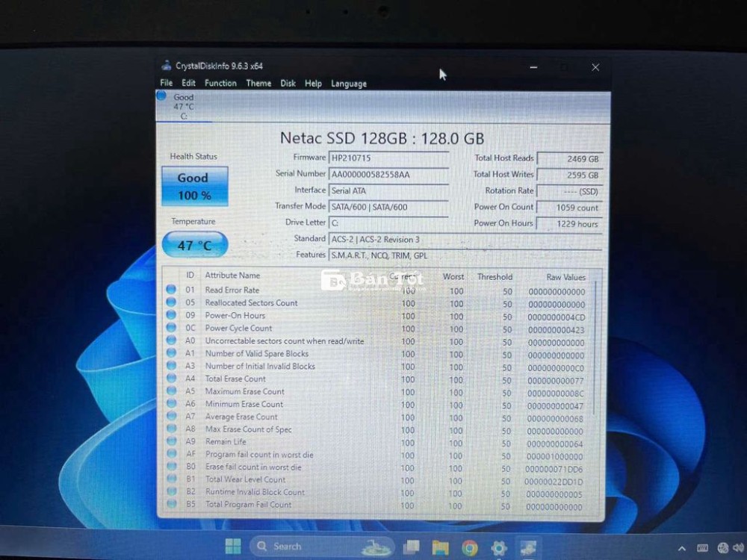The width and height of the screenshot is (747, 560).
Task: Click status dot for Reallocated Sectors Count
Action: point(171,302)
